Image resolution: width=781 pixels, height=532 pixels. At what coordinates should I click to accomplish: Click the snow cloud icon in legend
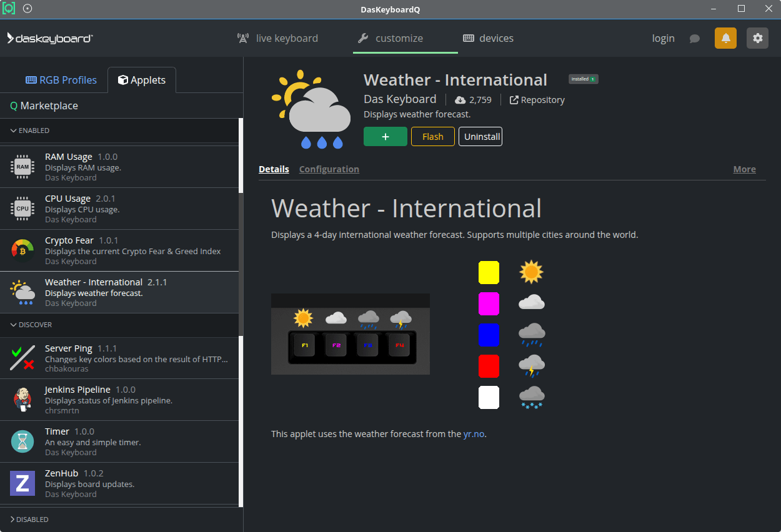[531, 397]
